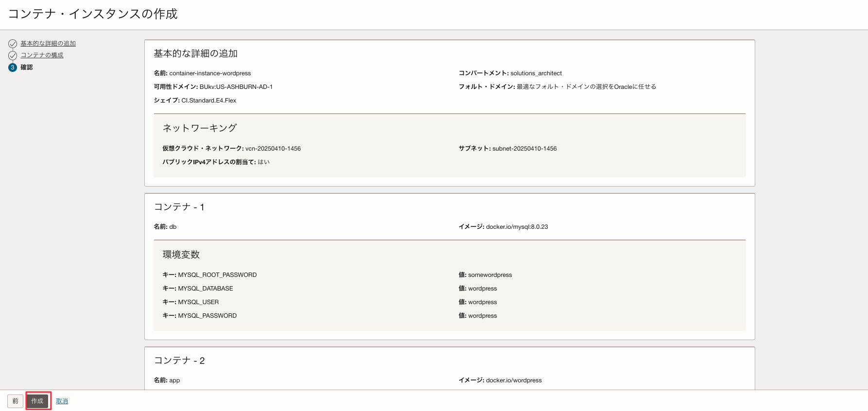Viewport: 868px width, 411px height.
Task: Select the current 確認 step label
Action: tap(27, 68)
